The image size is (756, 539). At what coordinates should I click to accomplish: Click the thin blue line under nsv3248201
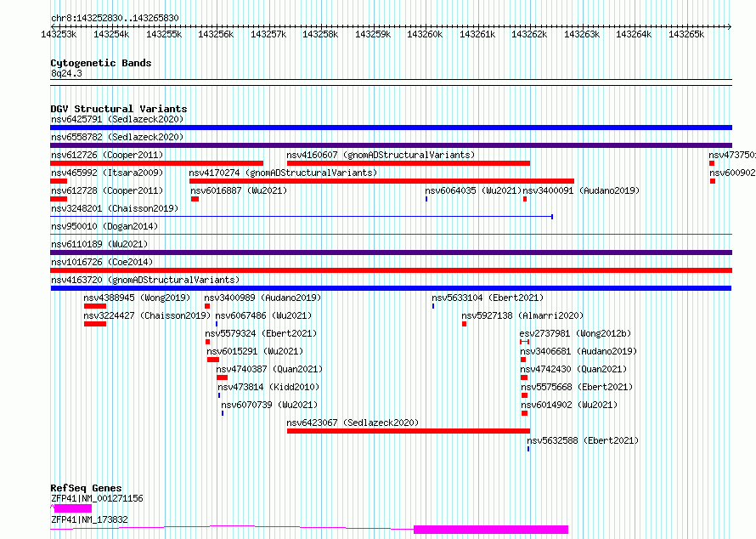pyautogui.click(x=302, y=217)
